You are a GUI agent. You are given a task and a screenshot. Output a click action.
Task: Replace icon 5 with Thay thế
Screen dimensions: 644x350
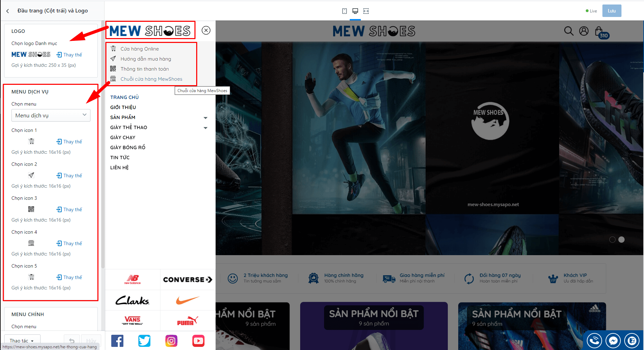pos(69,277)
